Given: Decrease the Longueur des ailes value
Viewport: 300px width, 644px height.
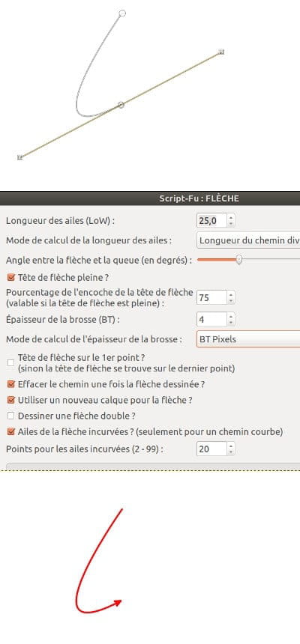Looking at the screenshot, I should click(x=231, y=224).
